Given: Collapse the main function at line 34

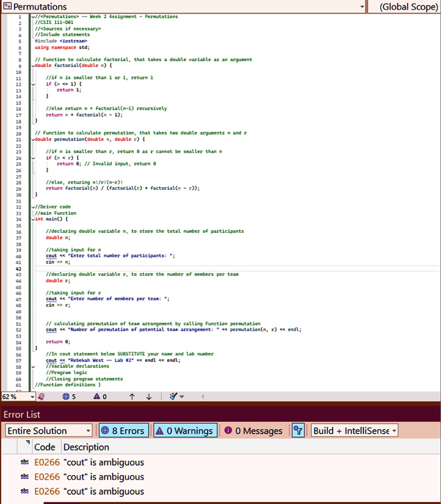Looking at the screenshot, I should coord(33,220).
